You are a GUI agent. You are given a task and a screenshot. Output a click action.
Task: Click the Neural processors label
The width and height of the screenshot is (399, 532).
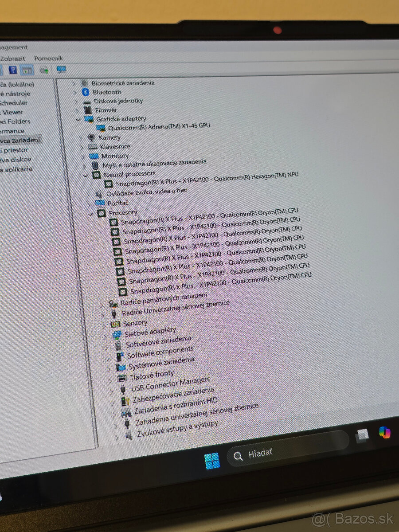[x=130, y=174]
